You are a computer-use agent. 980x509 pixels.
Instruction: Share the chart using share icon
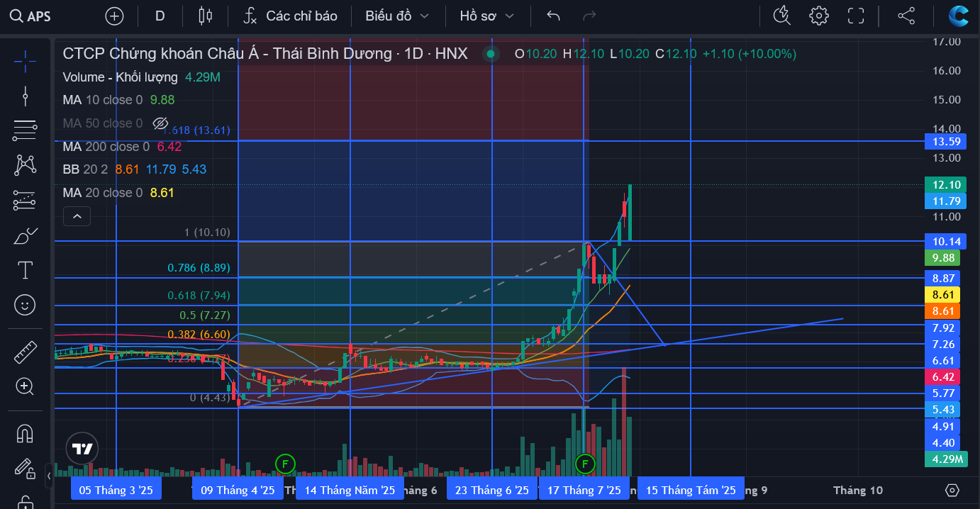(x=906, y=16)
